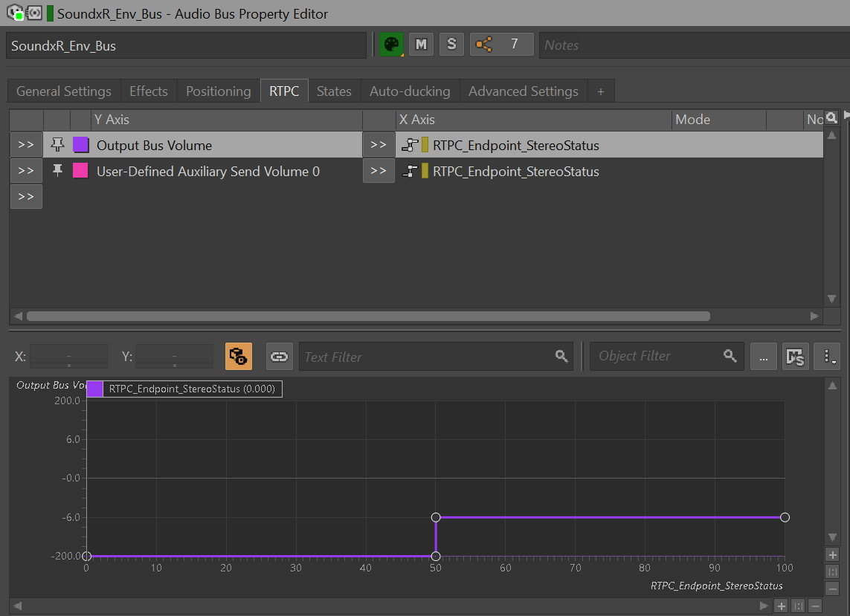Switch to the Auto-ducking tab
Image resolution: width=850 pixels, height=616 pixels.
tap(410, 91)
